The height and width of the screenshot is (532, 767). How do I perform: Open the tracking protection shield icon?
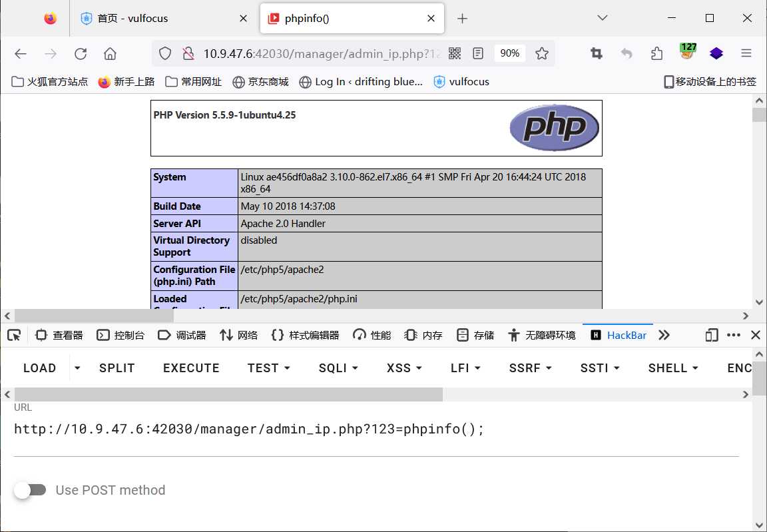click(165, 54)
